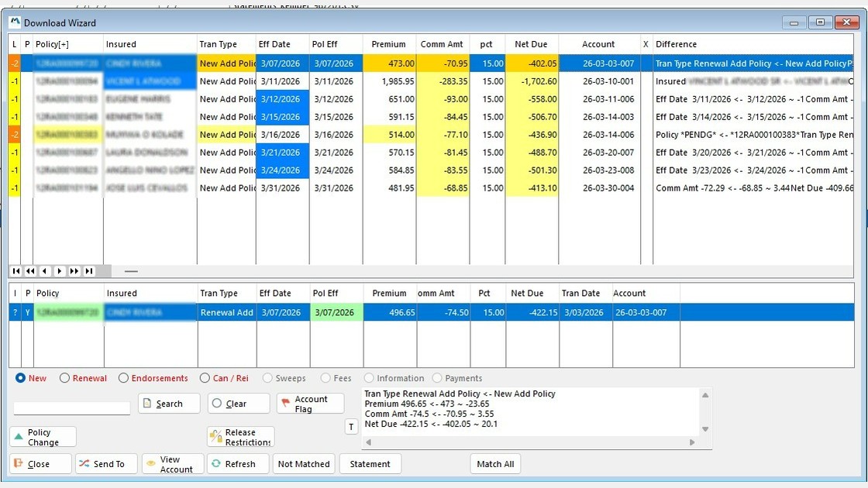Minimize the Download Wizard window
Viewport: 868px width, 488px height.
[x=794, y=22]
